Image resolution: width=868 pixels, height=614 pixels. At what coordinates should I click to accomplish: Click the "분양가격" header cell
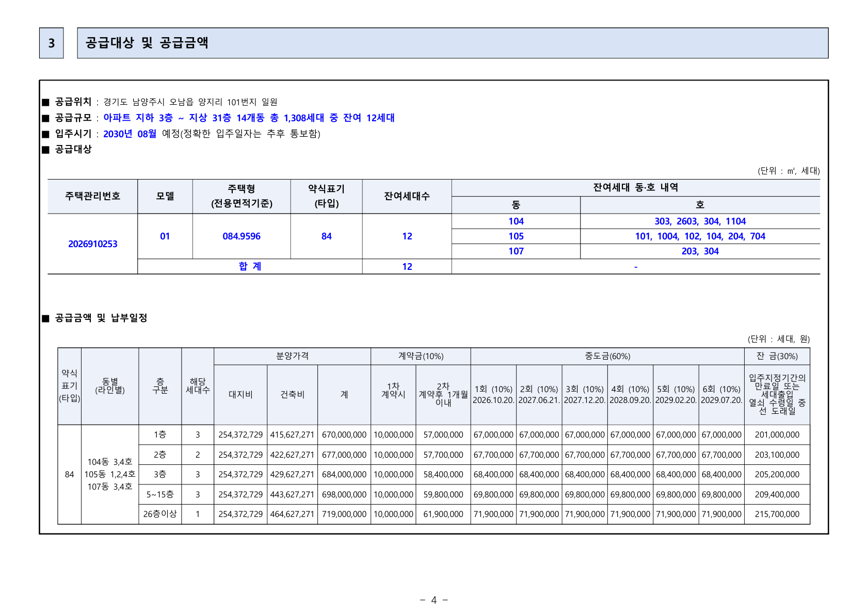click(x=293, y=356)
